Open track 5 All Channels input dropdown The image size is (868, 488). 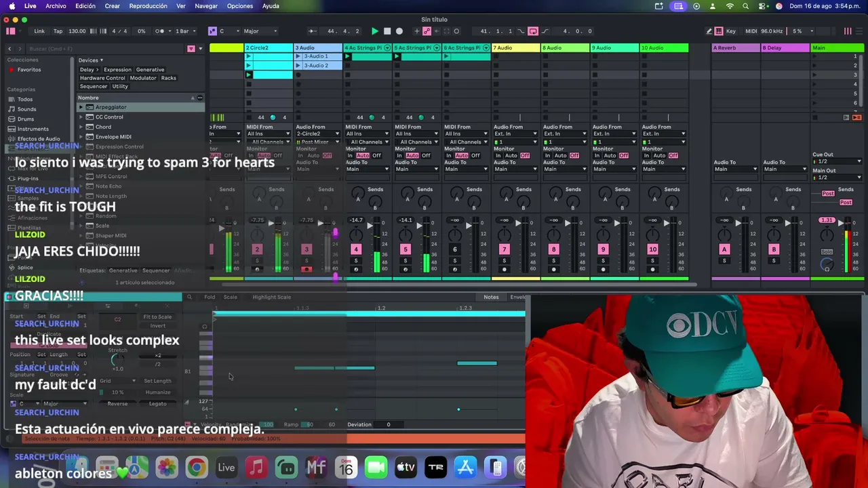(416, 142)
